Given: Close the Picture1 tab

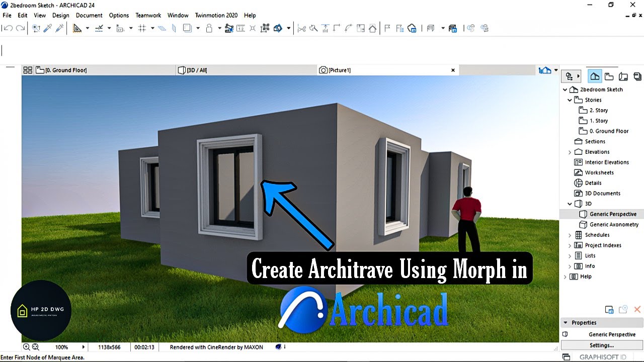Looking at the screenshot, I should click(x=453, y=70).
